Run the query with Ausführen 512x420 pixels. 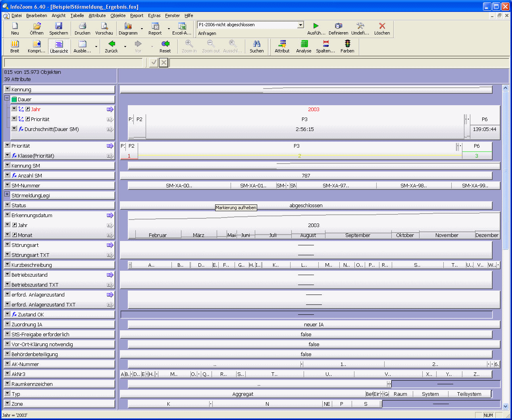point(316,26)
